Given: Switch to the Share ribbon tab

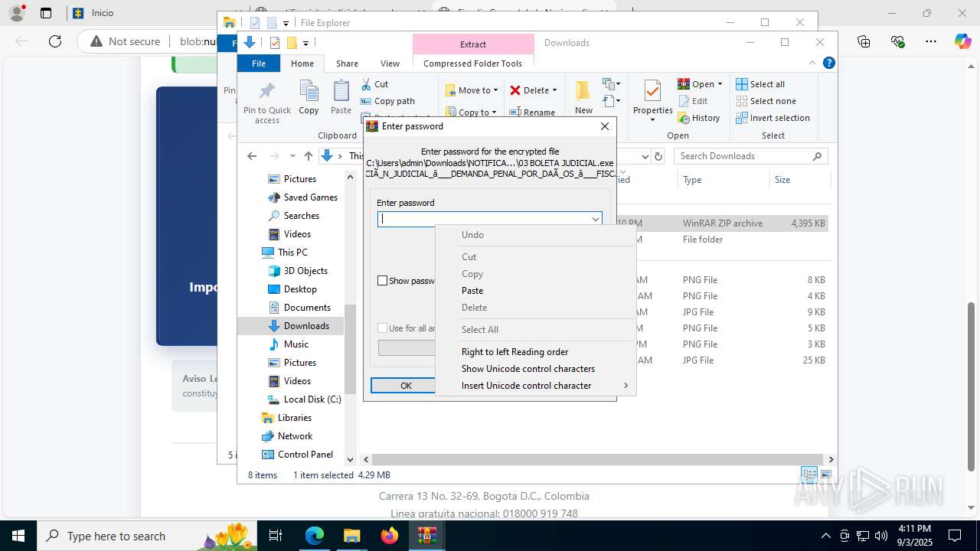Looking at the screenshot, I should click(347, 64).
